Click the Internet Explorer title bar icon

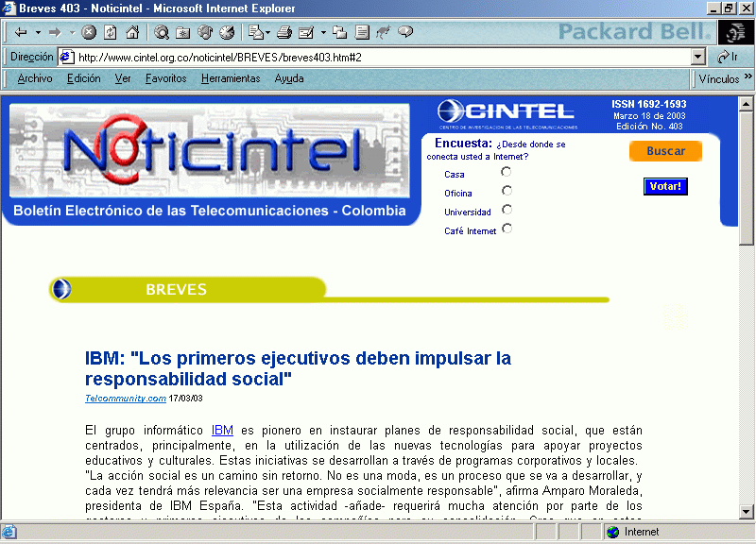9,8
